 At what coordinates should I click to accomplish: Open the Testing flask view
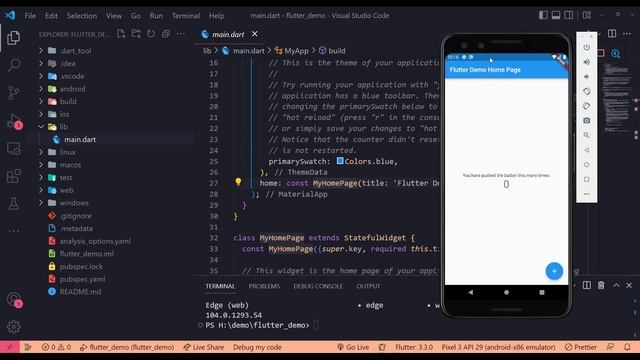tap(13, 203)
